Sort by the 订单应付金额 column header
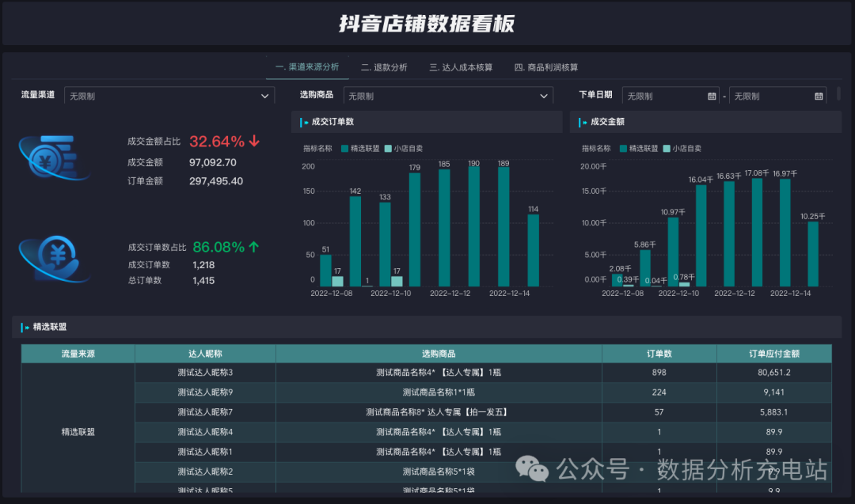 point(773,354)
